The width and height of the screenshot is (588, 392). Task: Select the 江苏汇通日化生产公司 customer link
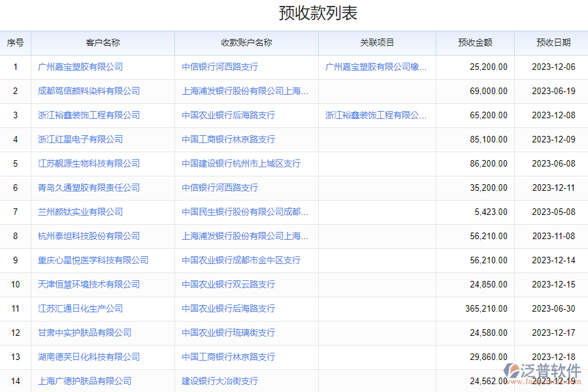click(80, 308)
